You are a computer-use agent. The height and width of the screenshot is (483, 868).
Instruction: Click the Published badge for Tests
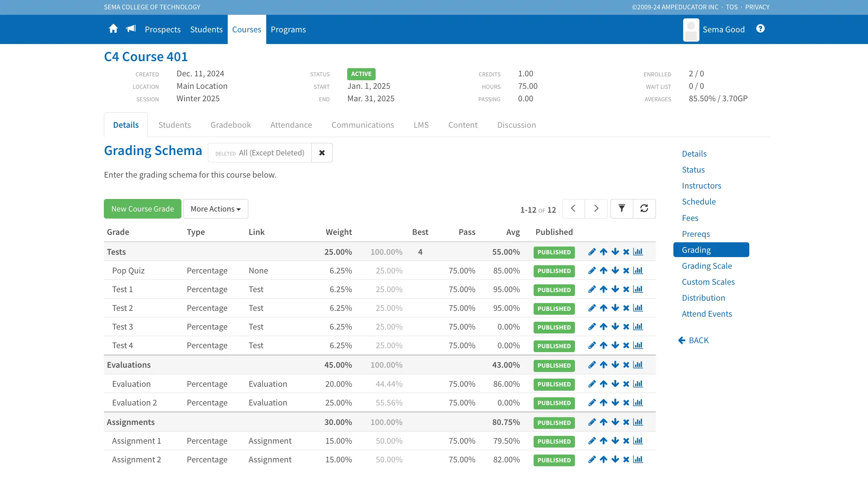tap(554, 252)
